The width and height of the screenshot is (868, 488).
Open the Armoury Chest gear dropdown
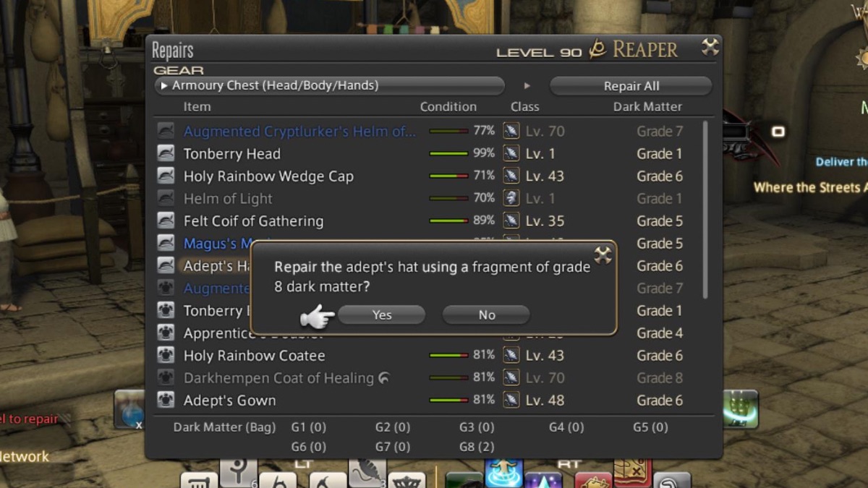(330, 86)
